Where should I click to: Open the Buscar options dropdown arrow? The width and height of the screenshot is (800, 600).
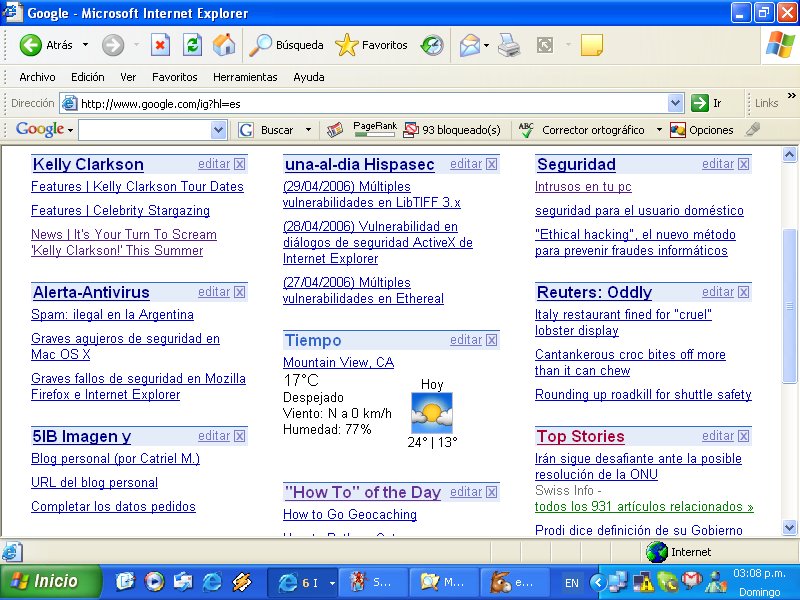(308, 130)
